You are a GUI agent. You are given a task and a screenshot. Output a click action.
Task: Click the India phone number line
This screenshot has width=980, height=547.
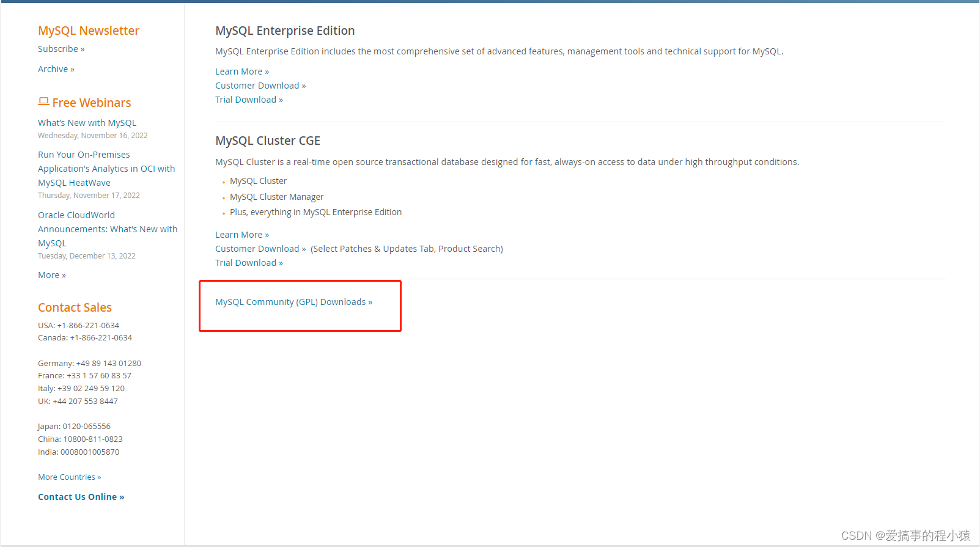click(x=79, y=452)
